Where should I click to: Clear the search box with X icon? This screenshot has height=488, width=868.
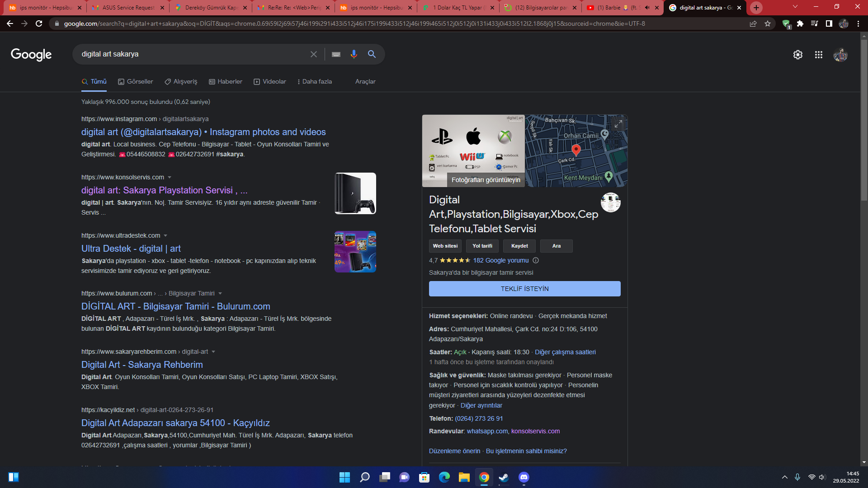[314, 54]
